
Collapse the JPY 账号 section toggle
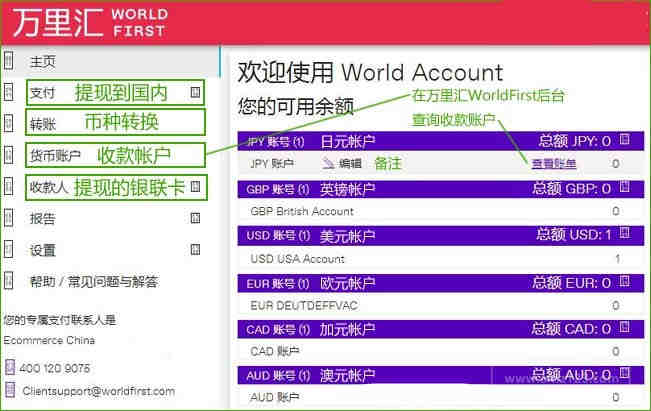625,139
